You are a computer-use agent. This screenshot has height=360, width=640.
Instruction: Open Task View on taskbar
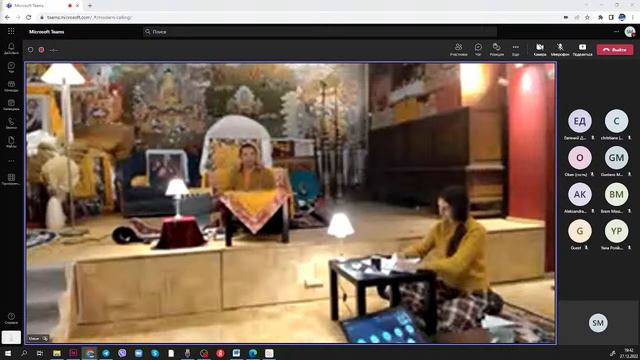pos(40,353)
